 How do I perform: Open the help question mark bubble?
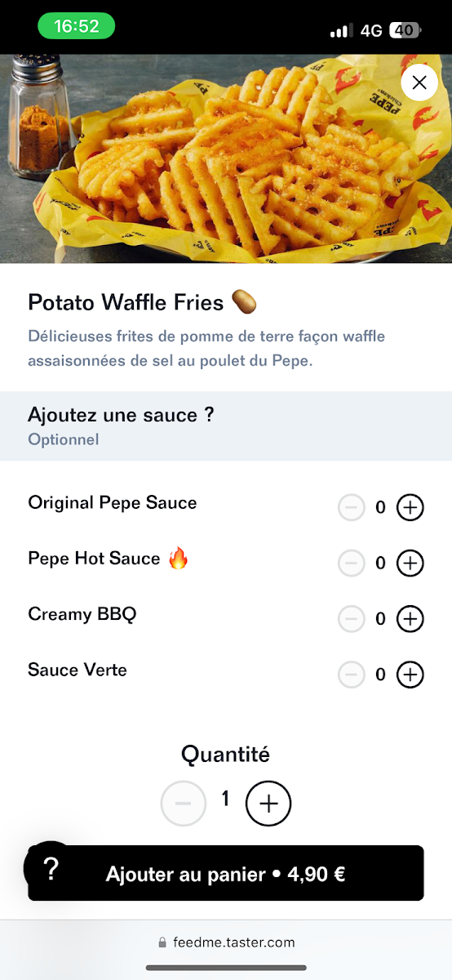click(51, 869)
